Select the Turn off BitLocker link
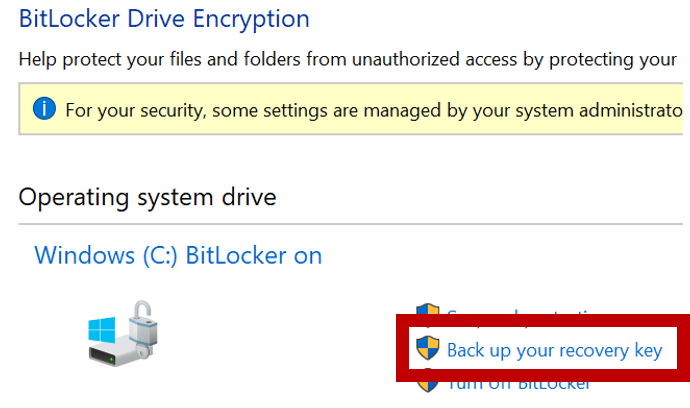Viewport: 690px width, 408px height. (518, 385)
